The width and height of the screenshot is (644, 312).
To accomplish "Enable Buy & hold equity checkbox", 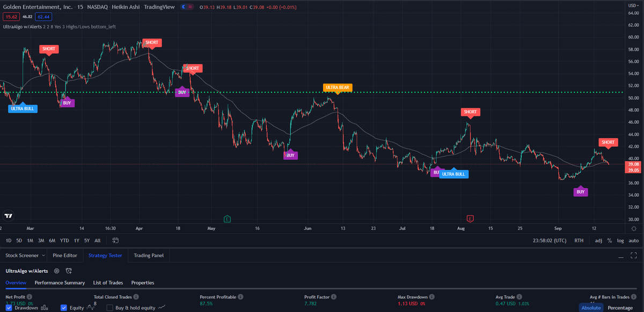I will [x=110, y=308].
